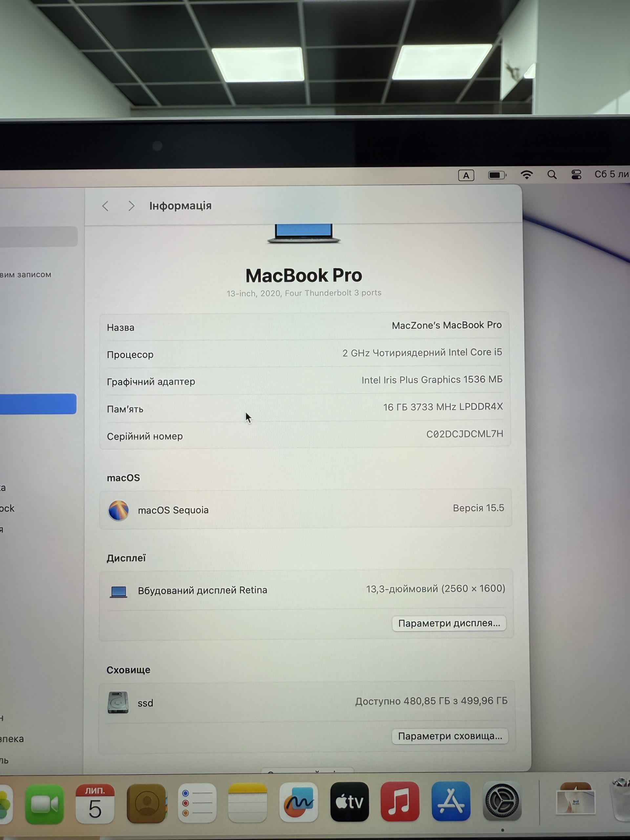
Task: Click the built-in Retina display icon
Action: tap(118, 592)
